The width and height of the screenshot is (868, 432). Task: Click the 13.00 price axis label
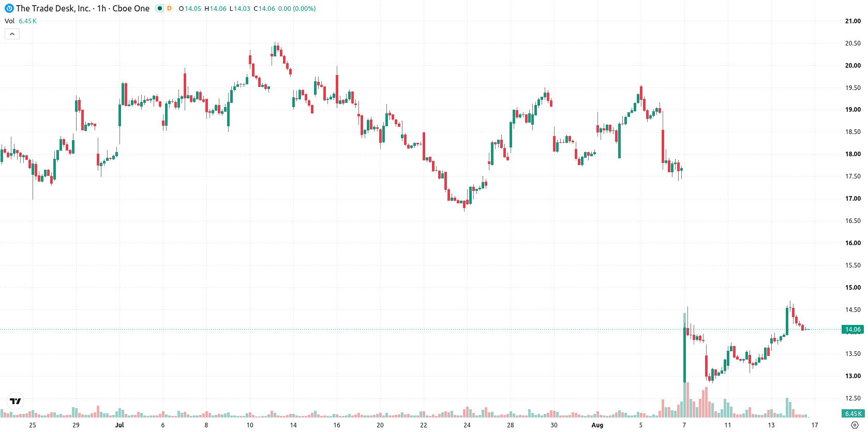pyautogui.click(x=853, y=376)
